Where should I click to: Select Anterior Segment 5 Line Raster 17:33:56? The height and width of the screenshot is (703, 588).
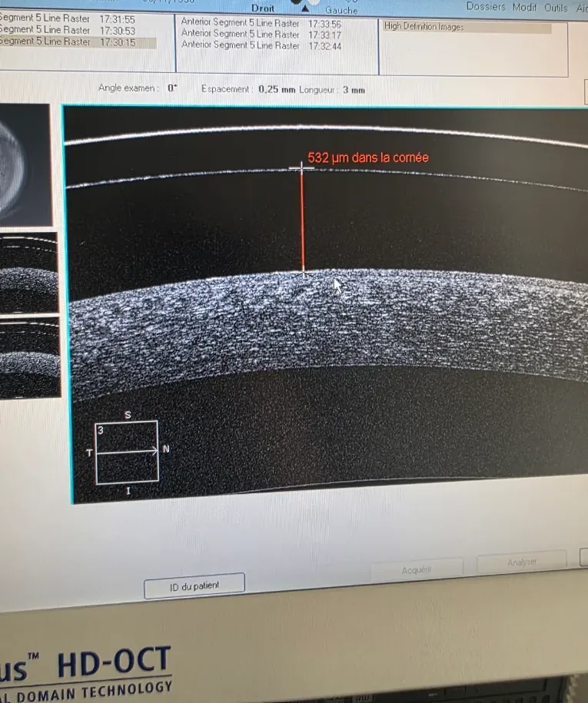pos(261,23)
